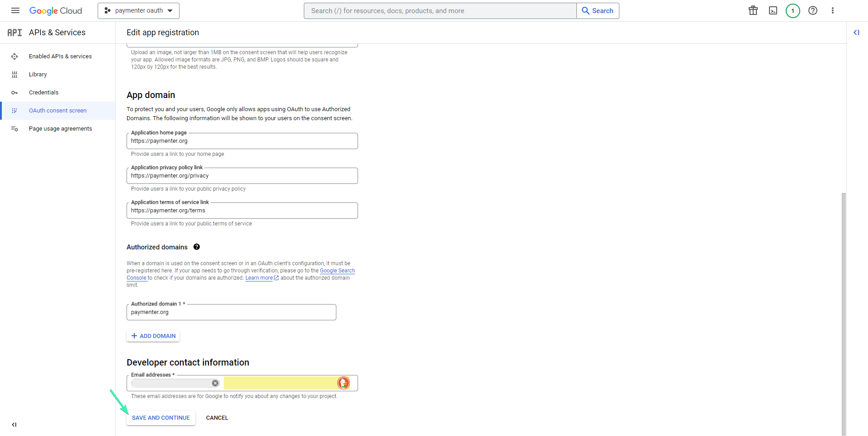The image size is (868, 436).
Task: Click the Authorized domains help tooltip icon
Action: [x=197, y=247]
